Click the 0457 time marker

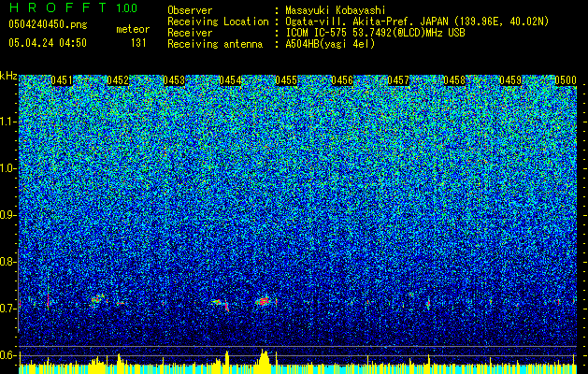(398, 80)
